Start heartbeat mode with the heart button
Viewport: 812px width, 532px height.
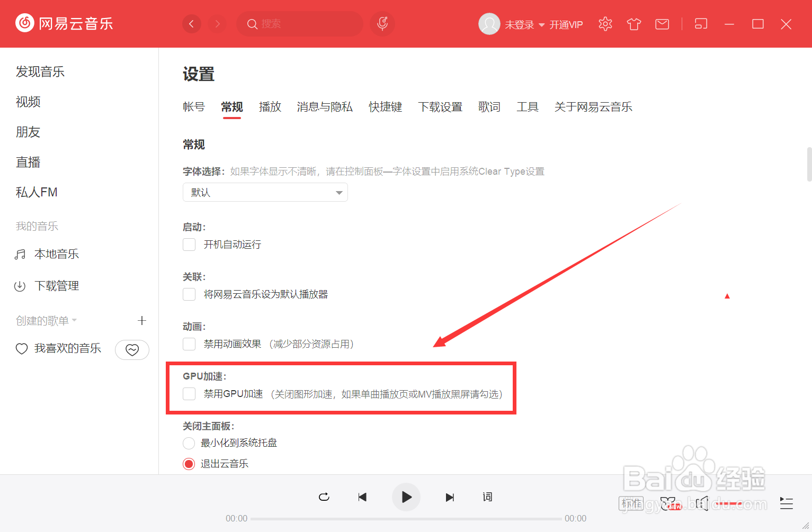(x=132, y=349)
